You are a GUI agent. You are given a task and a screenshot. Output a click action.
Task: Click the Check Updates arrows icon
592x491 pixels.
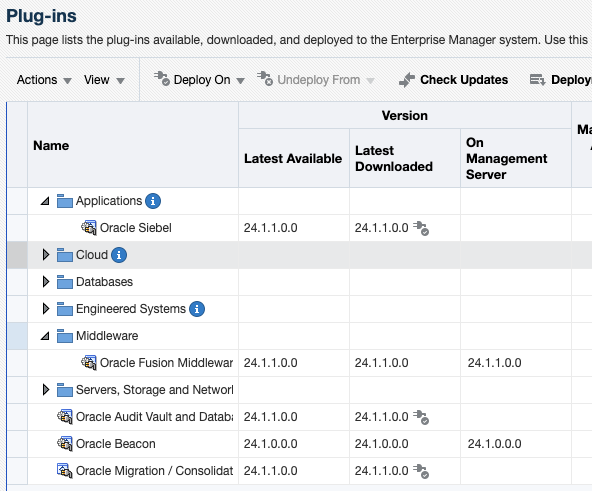(x=407, y=80)
